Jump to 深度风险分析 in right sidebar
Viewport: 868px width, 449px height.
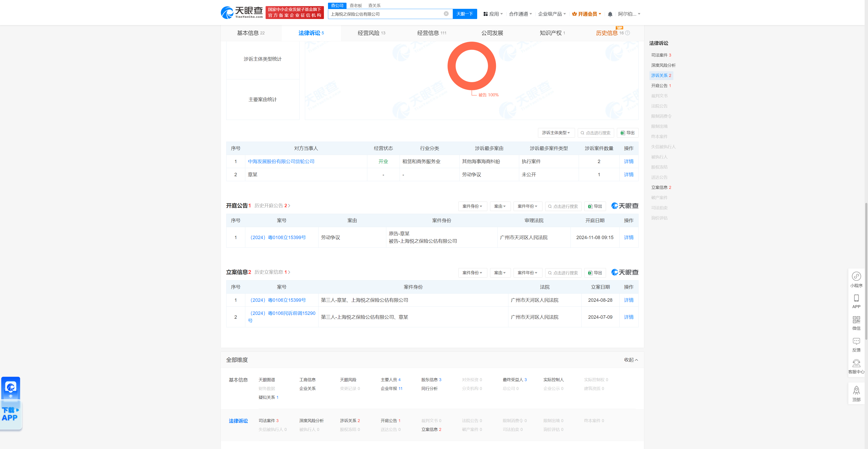pyautogui.click(x=663, y=65)
